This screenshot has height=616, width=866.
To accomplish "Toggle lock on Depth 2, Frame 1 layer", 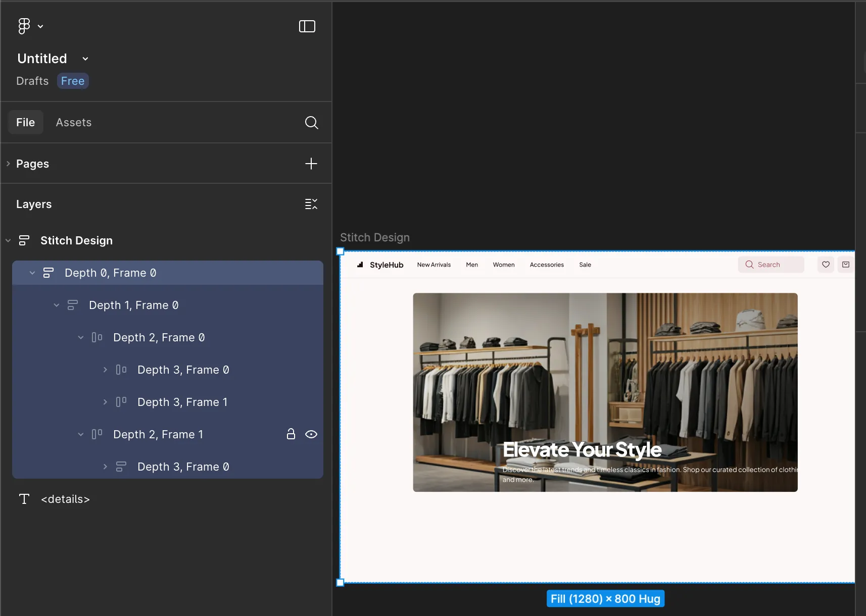I will click(291, 434).
